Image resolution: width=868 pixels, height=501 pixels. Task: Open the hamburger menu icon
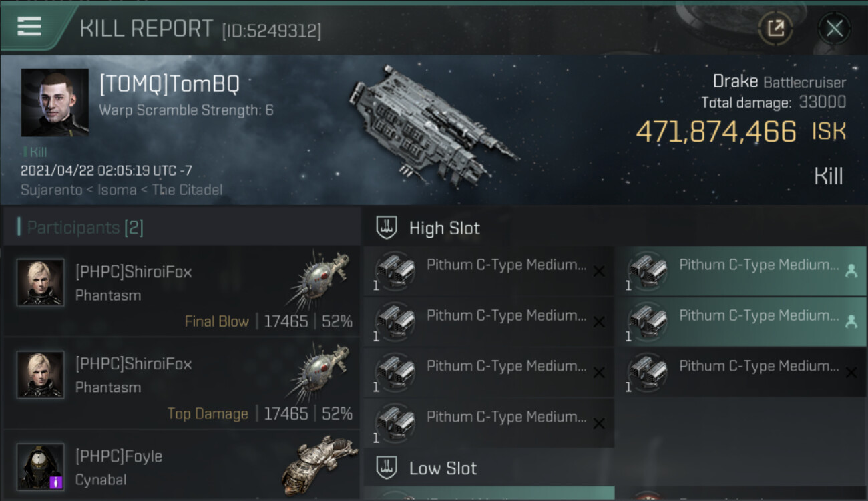pyautogui.click(x=29, y=27)
